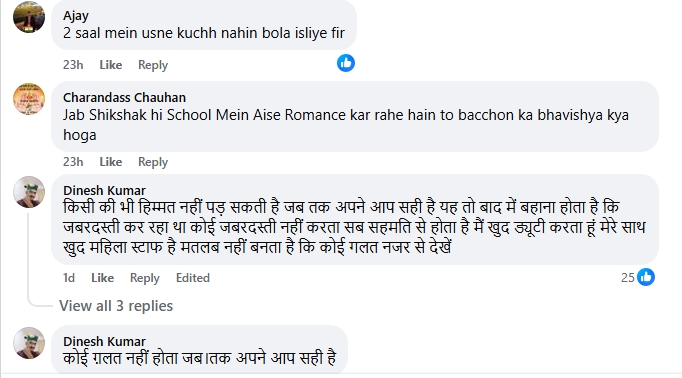Like Ajay's comment
The height and width of the screenshot is (378, 682).
click(x=110, y=65)
